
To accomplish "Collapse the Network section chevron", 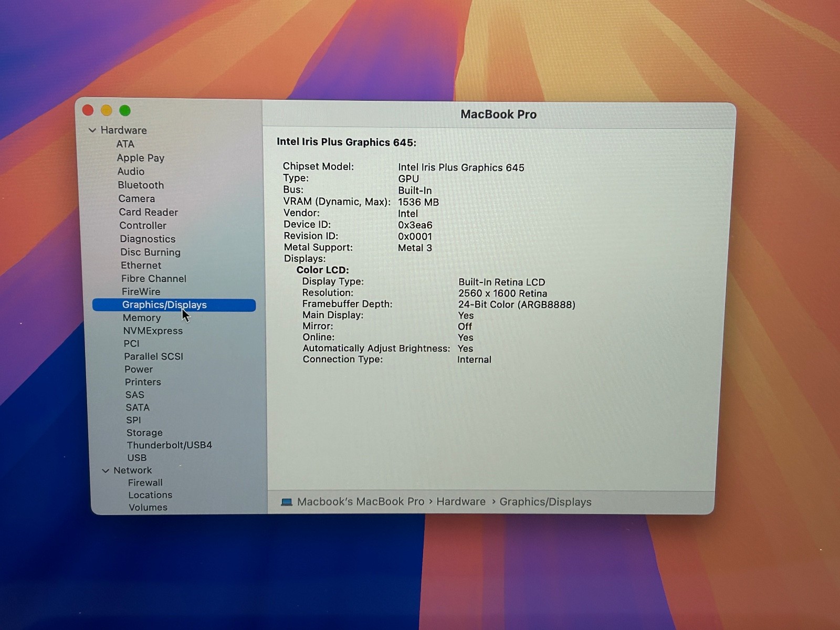I will 106,471.
